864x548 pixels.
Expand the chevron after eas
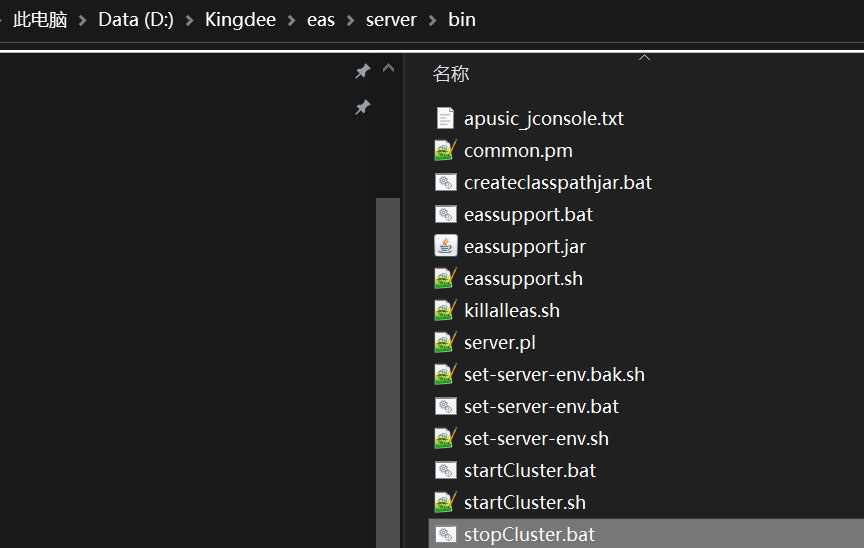(x=350, y=20)
